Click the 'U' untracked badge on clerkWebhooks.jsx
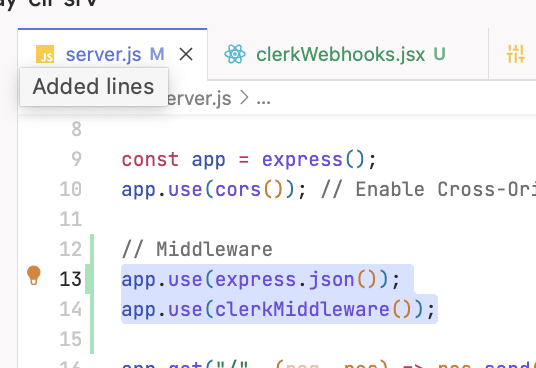 [x=439, y=54]
